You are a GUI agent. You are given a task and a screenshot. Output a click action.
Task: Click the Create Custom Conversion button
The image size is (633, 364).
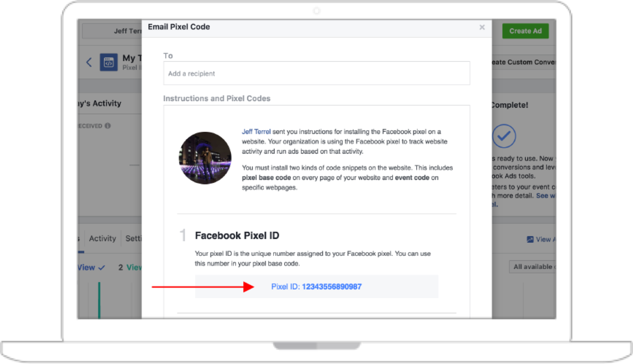pos(524,62)
